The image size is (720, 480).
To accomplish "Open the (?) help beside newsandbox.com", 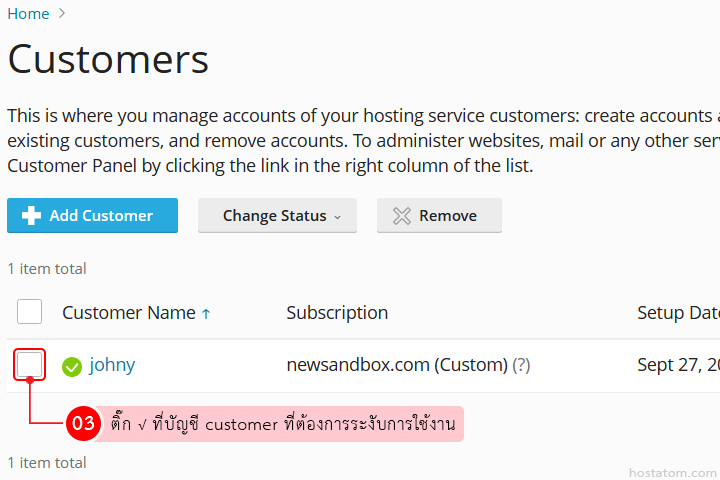I will (x=521, y=365).
